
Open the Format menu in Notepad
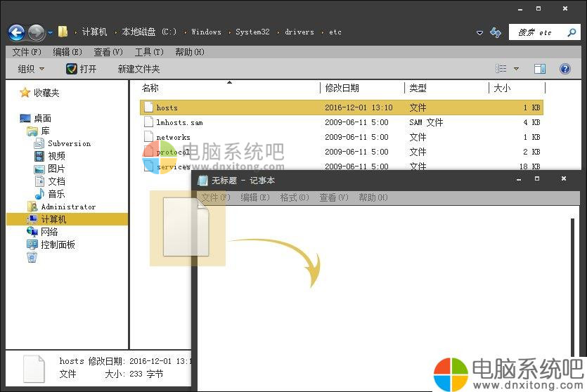click(294, 198)
